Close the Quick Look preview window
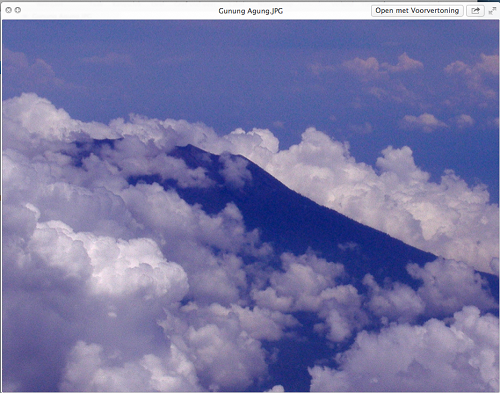The image size is (500, 393). pyautogui.click(x=9, y=10)
